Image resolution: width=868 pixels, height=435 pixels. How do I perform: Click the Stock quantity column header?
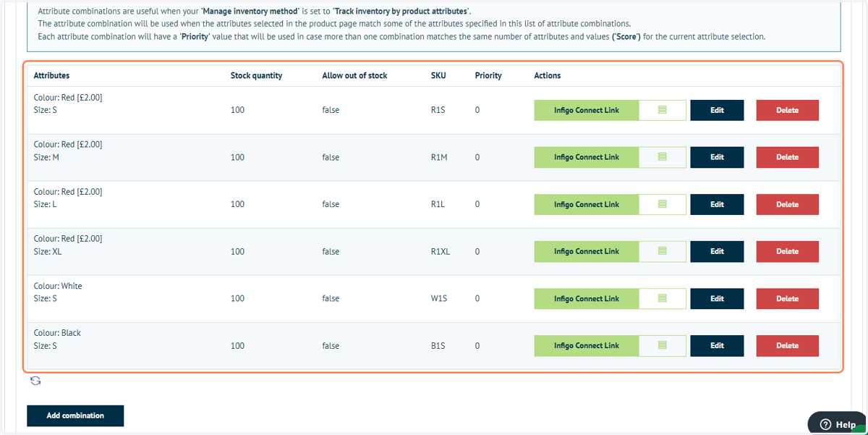[256, 75]
